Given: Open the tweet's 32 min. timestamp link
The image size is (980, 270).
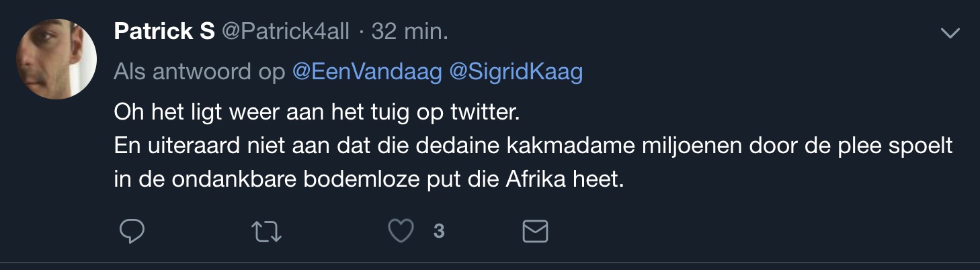Looking at the screenshot, I should [x=409, y=32].
